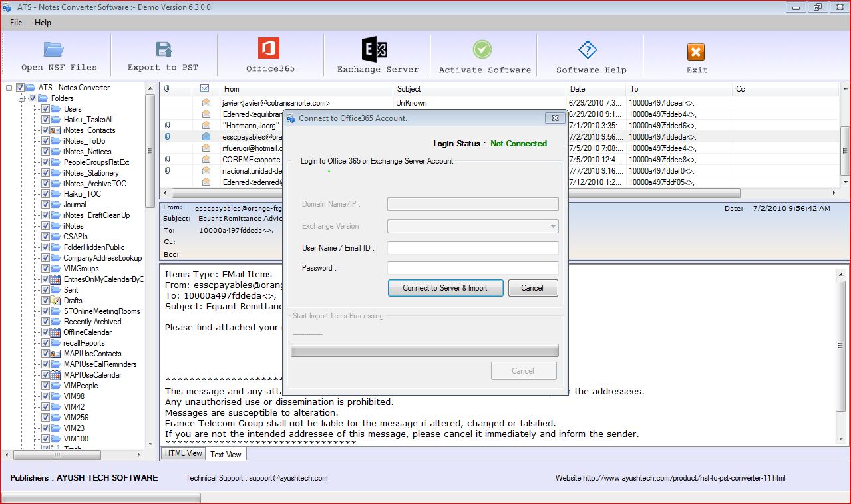This screenshot has height=504, width=851.
Task: Uncheck the Haiku_TasksAll checkbox
Action: 45,120
